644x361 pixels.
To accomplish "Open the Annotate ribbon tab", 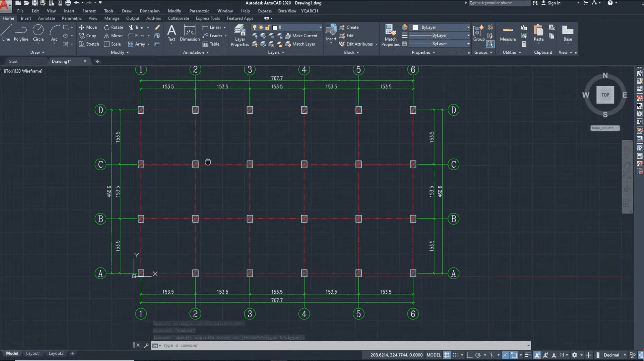I will 46,18.
